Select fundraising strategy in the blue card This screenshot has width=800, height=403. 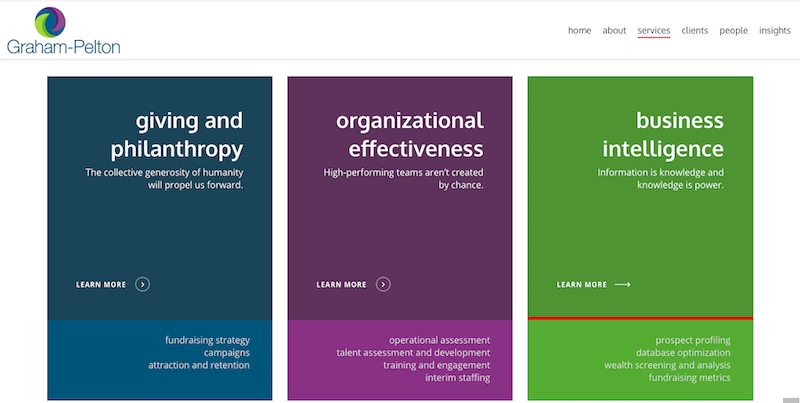(x=207, y=340)
